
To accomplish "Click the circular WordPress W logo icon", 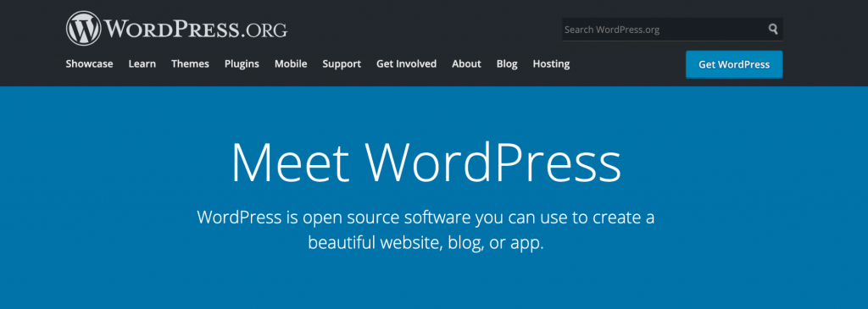I will (x=84, y=28).
